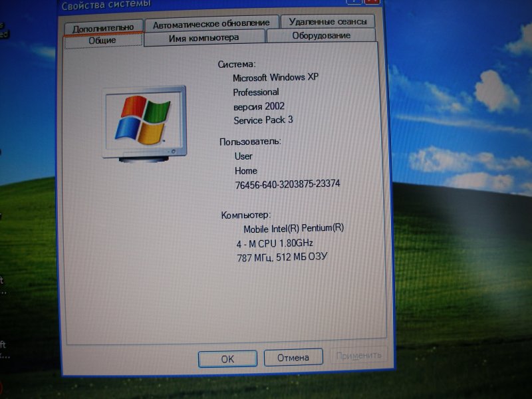Click the Отмена button
532x399 pixels.
pos(293,357)
